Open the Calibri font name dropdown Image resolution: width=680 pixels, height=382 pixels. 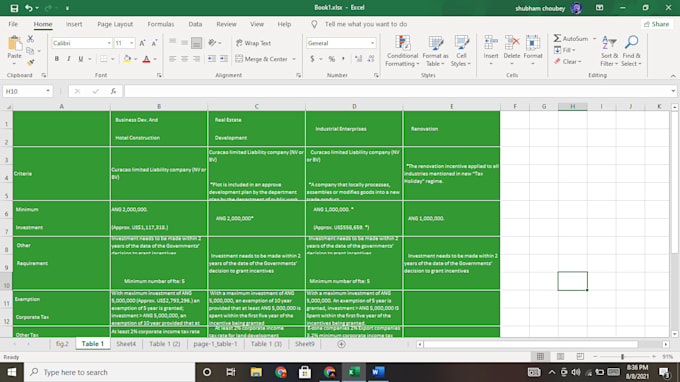109,43
